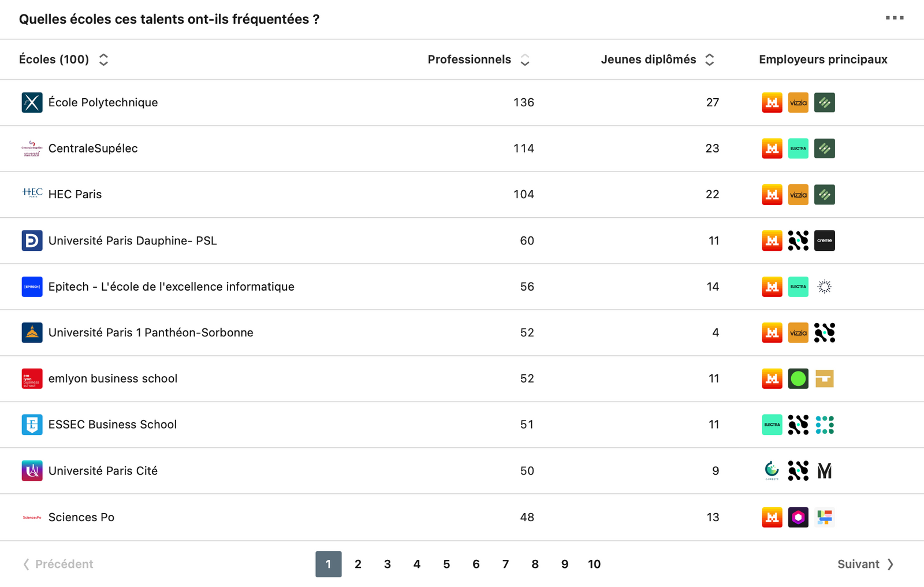Screen dimensions: 924x587
Task: Click the green circle employer icon for emlyon
Action: (x=798, y=379)
